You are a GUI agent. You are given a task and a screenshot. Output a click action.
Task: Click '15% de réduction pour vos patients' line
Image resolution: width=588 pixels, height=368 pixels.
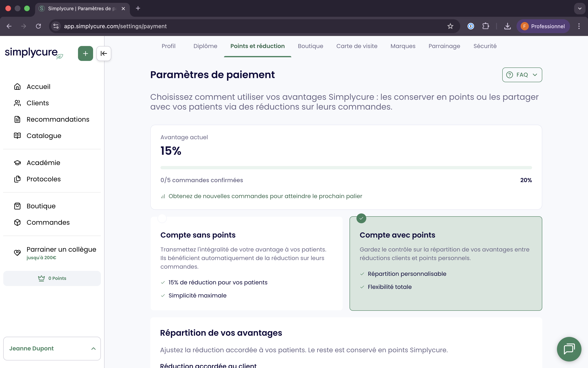pyautogui.click(x=218, y=282)
